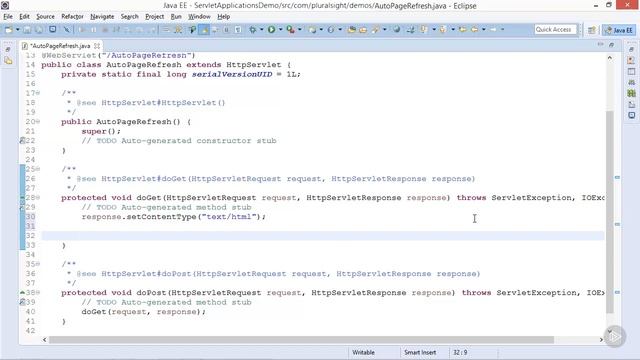Select the AutoPageRefresh.java editor tab

pyautogui.click(x=60, y=46)
